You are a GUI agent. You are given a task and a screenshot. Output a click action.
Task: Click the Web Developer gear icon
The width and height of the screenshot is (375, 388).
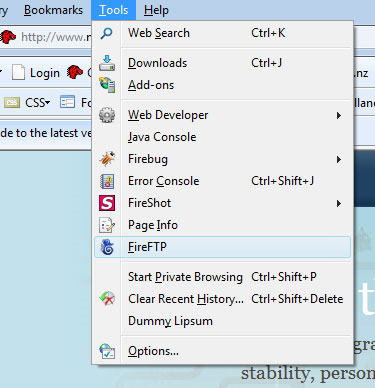pos(107,115)
